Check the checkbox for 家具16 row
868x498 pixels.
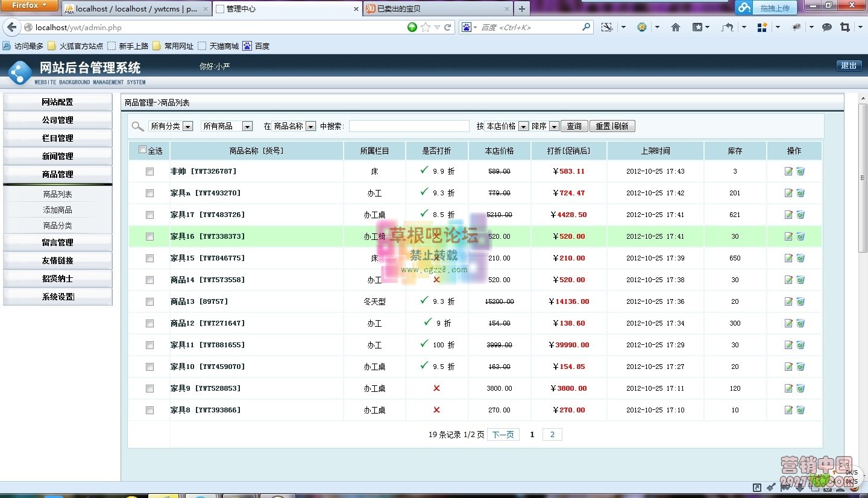(149, 236)
